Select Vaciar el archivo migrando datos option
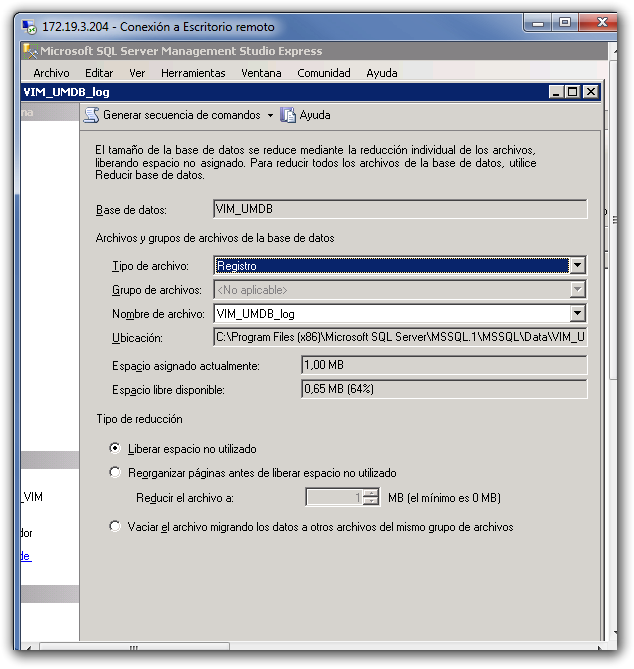The height and width of the screenshot is (669, 634). coord(116,526)
